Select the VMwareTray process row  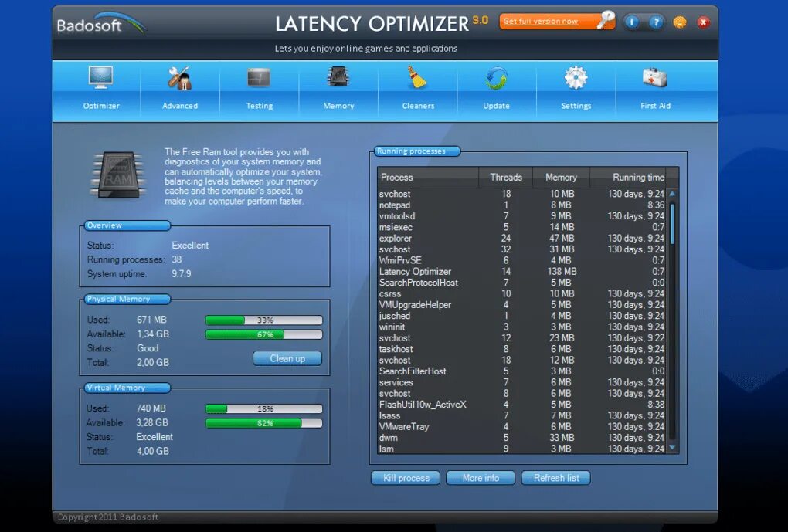521,426
